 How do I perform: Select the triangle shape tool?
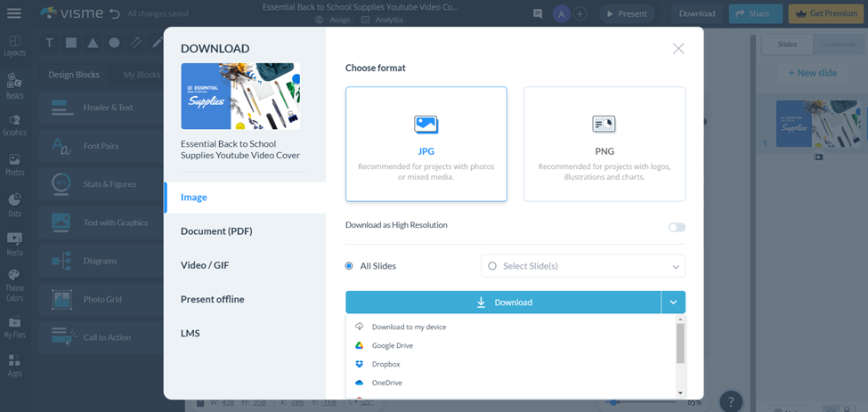[93, 43]
